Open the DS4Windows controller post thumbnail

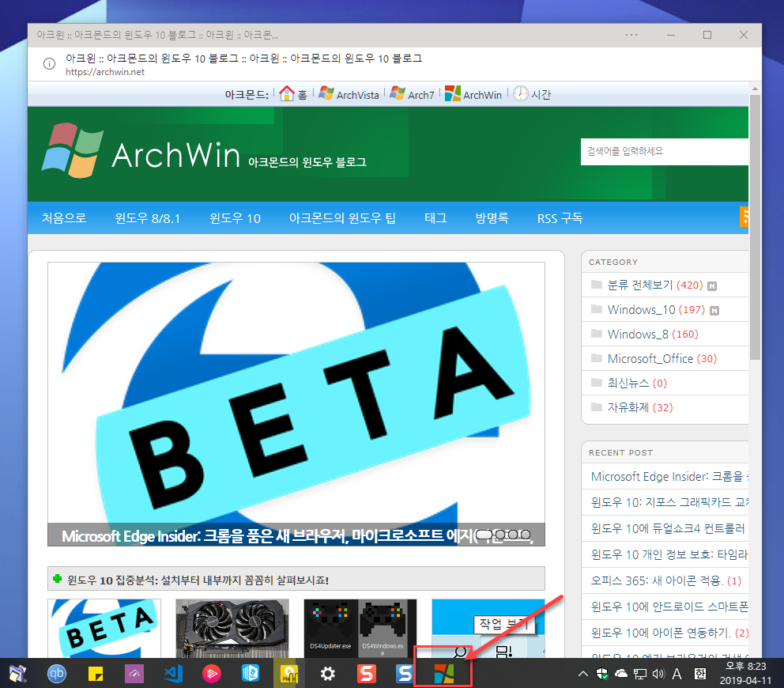pos(360,629)
